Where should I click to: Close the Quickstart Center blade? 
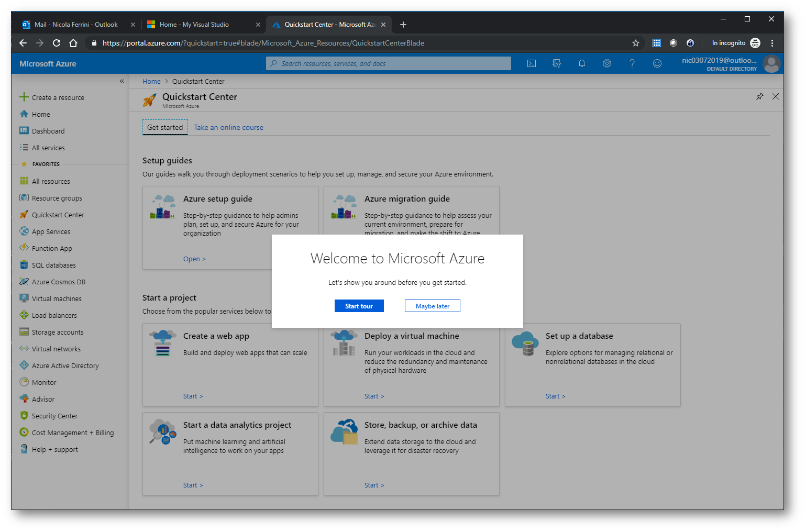[x=776, y=96]
